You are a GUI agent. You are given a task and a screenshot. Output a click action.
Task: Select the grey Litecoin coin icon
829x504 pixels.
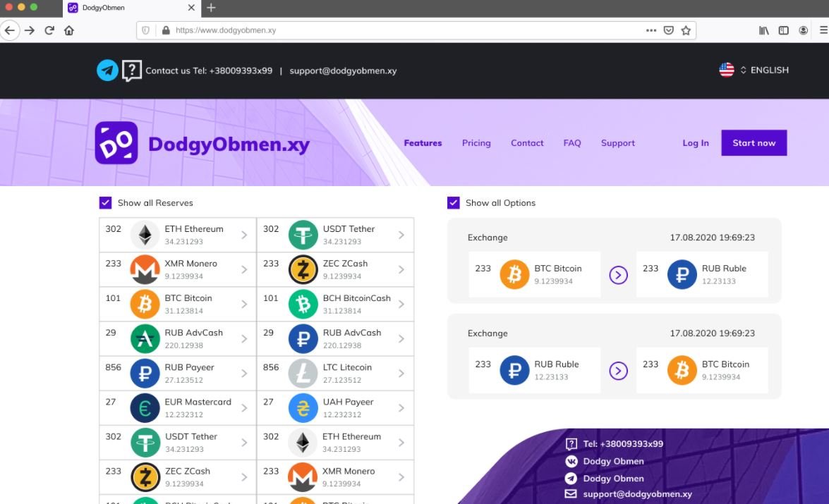(303, 373)
